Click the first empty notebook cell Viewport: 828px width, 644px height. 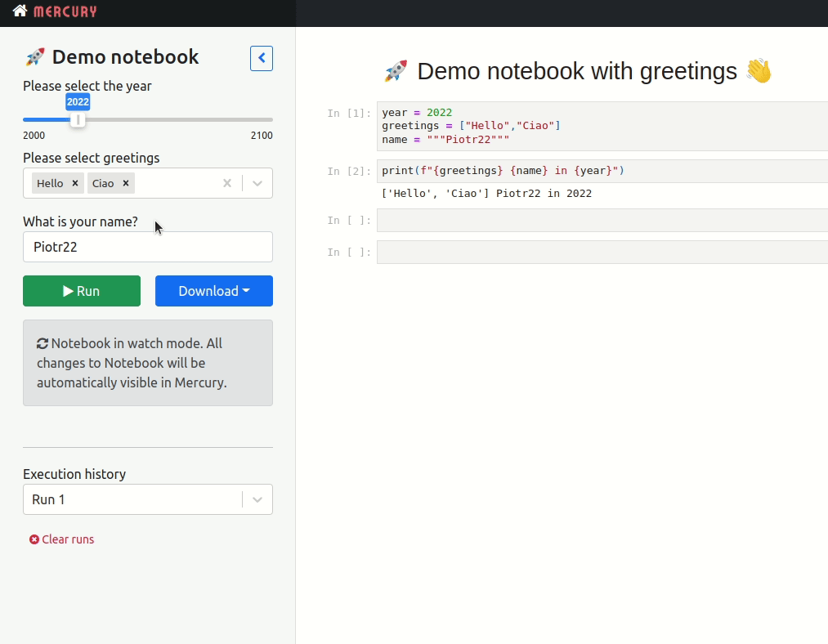pos(602,220)
